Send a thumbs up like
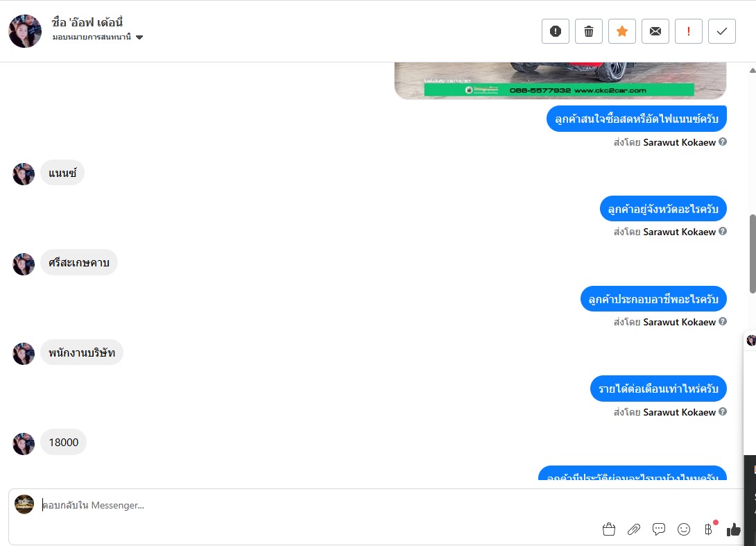The height and width of the screenshot is (546, 756). pos(733,529)
